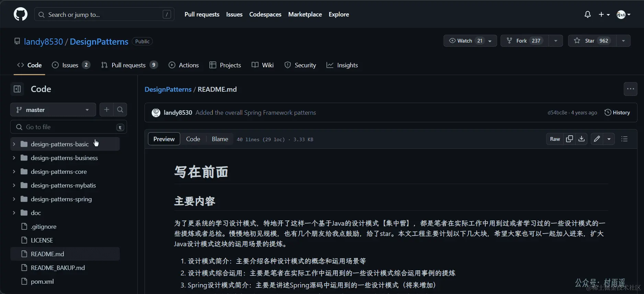The height and width of the screenshot is (294, 644).
Task: Star the DesignPatterns repository
Action: coord(592,41)
